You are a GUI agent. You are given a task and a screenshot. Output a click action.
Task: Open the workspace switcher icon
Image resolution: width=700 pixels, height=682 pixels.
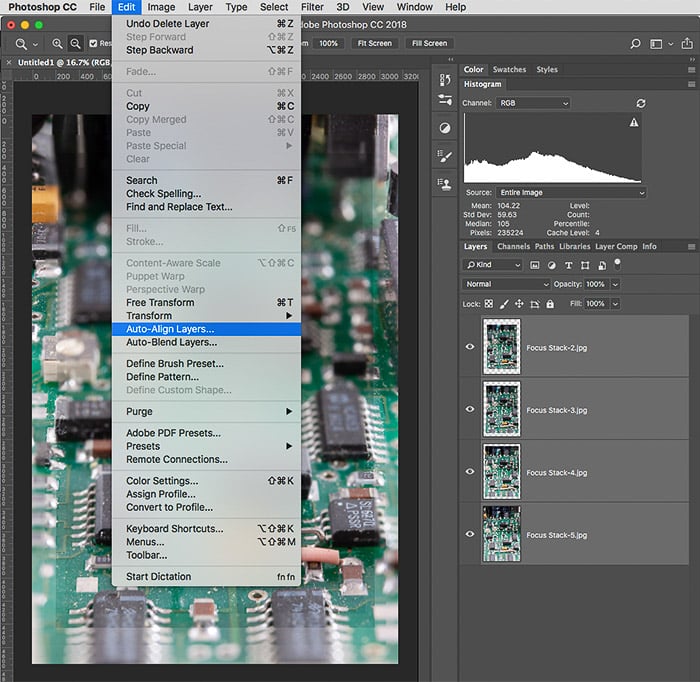pos(656,44)
